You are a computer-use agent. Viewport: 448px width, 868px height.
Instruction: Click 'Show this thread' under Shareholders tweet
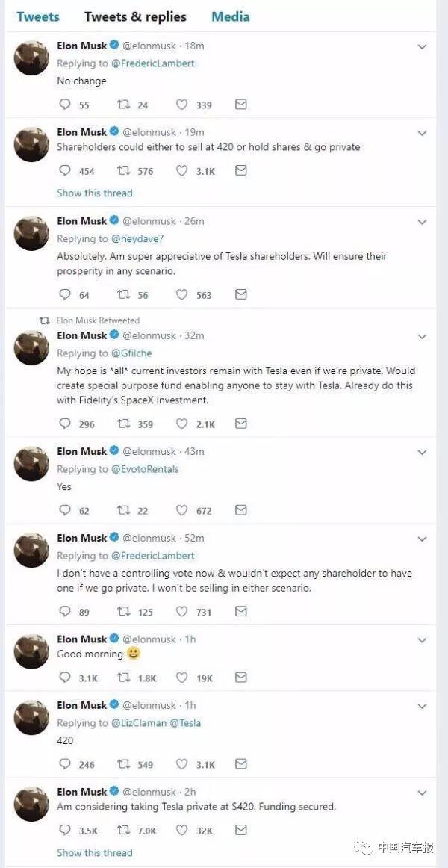[94, 193]
